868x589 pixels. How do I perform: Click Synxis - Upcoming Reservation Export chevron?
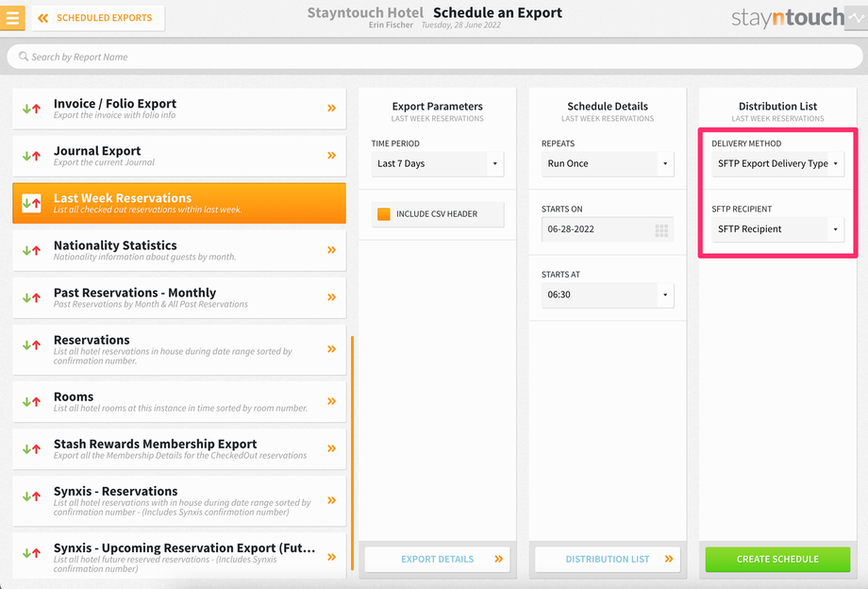[331, 557]
